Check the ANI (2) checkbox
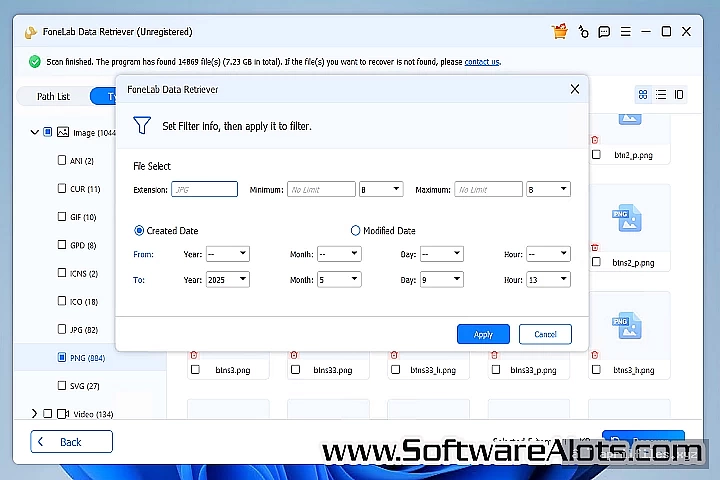 coord(62,160)
